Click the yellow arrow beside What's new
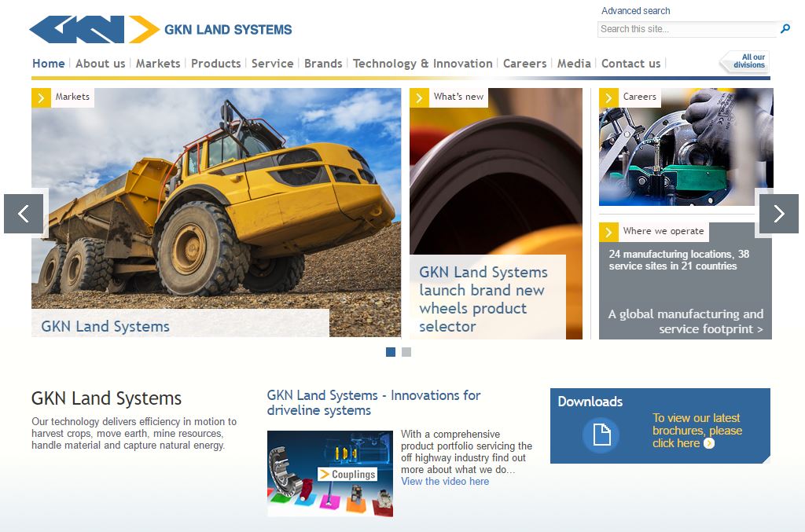 click(x=419, y=97)
